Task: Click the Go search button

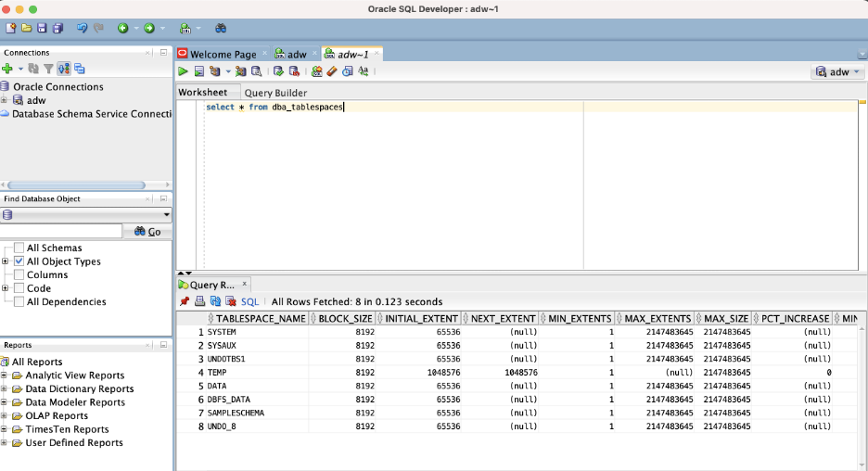Action: [147, 232]
